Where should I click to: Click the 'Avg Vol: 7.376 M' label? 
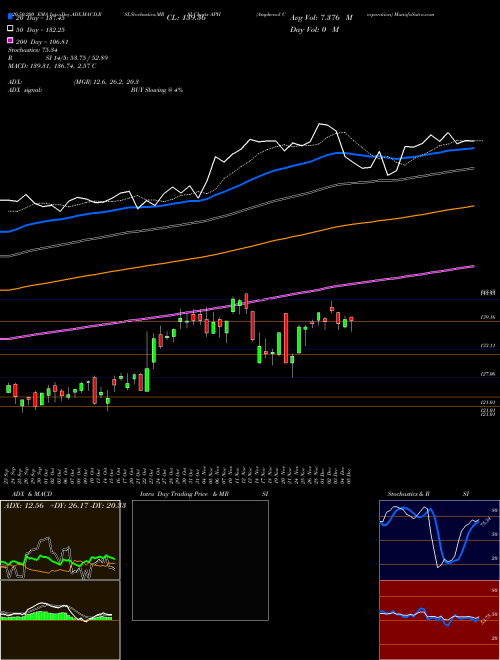[321, 18]
